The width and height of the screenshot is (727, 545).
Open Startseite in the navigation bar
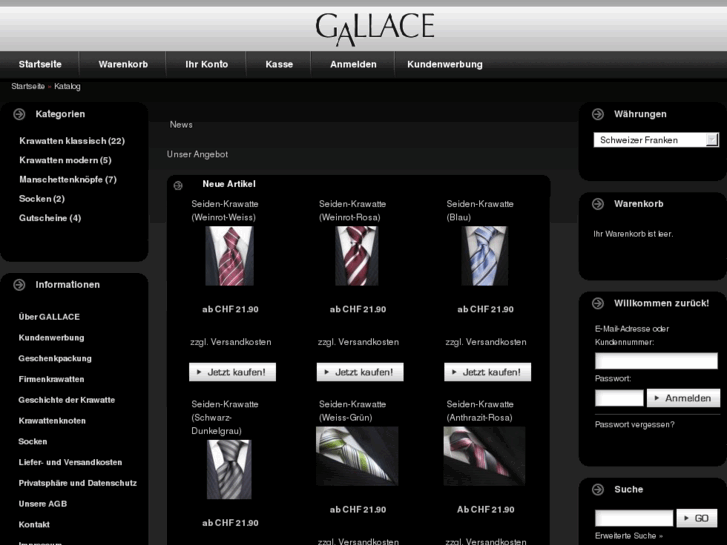point(40,64)
